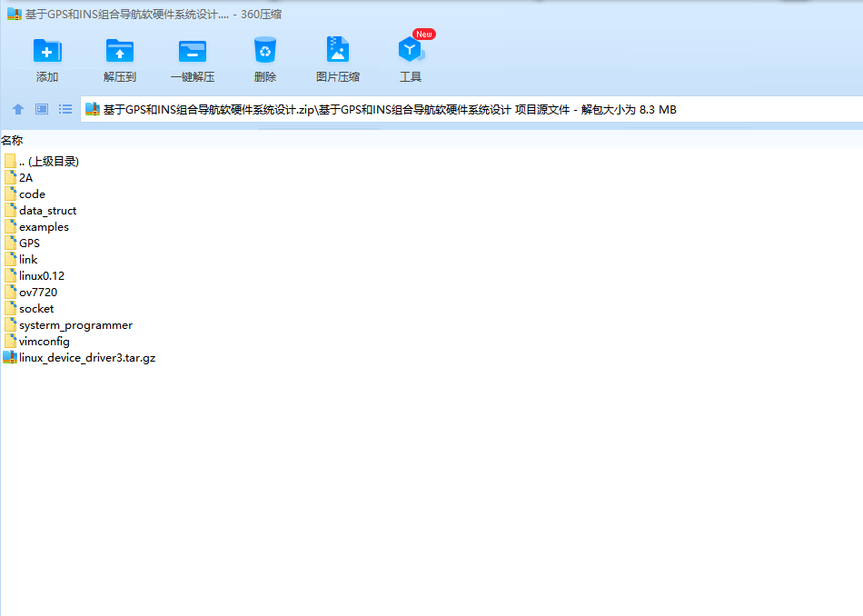Click the folder icon beside socket
Viewport: 863px width, 616px height.
tap(10, 308)
